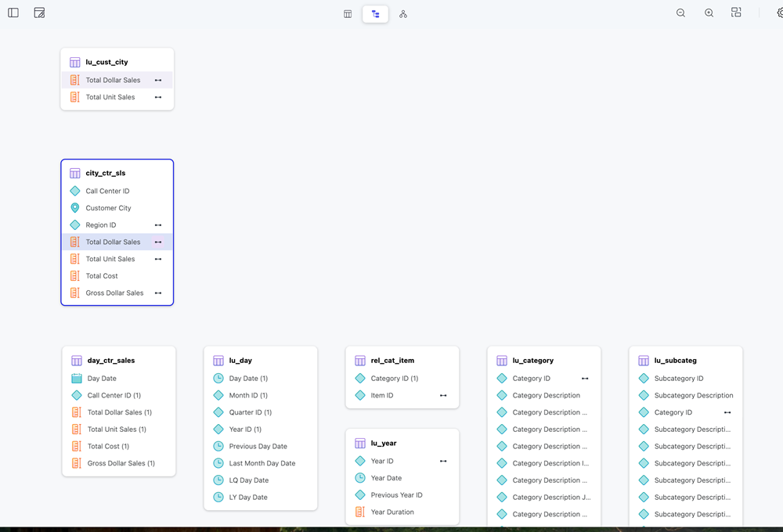Select Last Month Day Date in lu_day
The width and height of the screenshot is (783, 532).
point(262,463)
